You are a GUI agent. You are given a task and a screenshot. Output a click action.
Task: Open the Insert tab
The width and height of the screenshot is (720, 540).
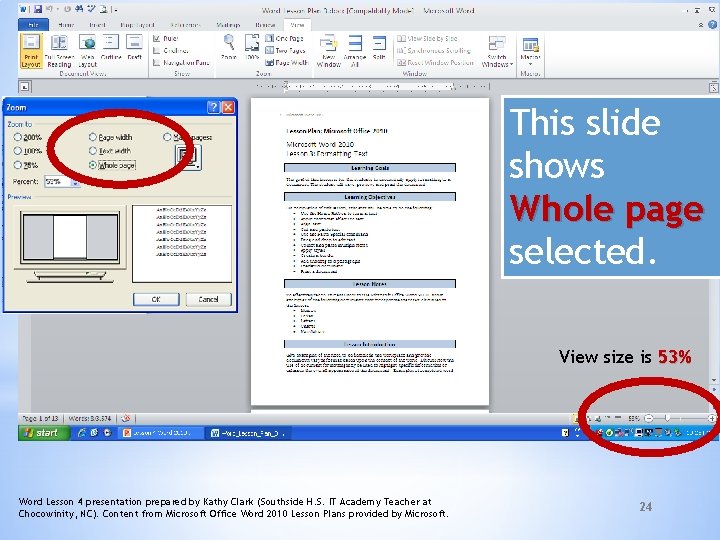pyautogui.click(x=97, y=25)
